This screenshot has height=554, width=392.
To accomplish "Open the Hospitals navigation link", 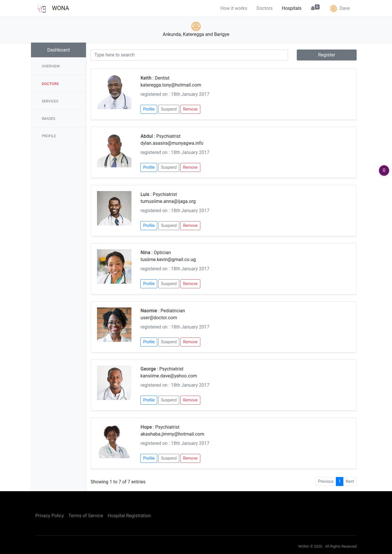I will [292, 8].
